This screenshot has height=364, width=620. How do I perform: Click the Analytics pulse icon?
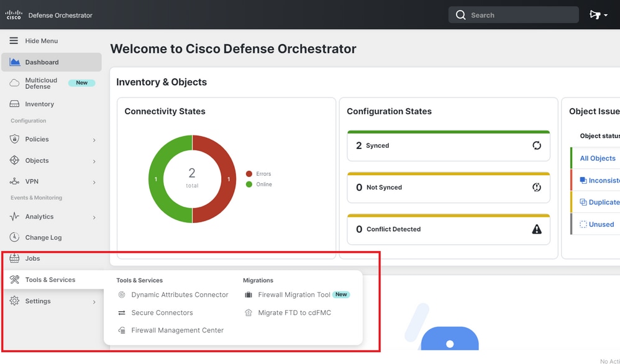[14, 217]
